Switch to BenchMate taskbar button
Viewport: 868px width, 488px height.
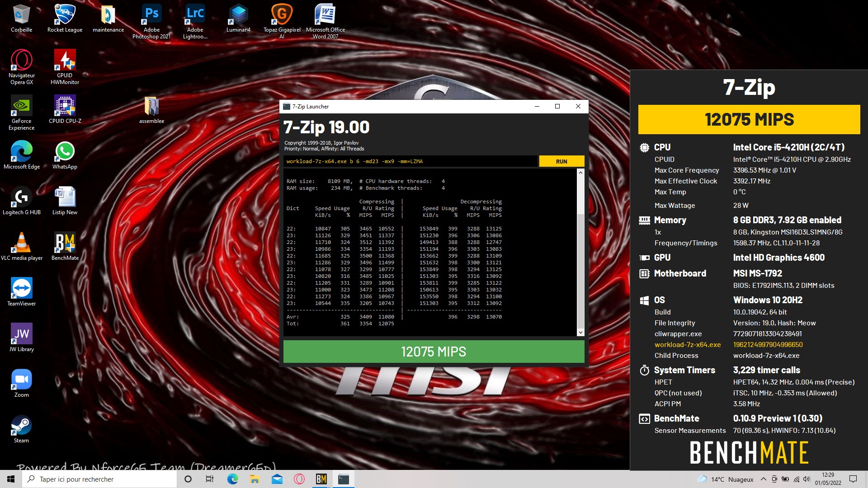pyautogui.click(x=321, y=479)
